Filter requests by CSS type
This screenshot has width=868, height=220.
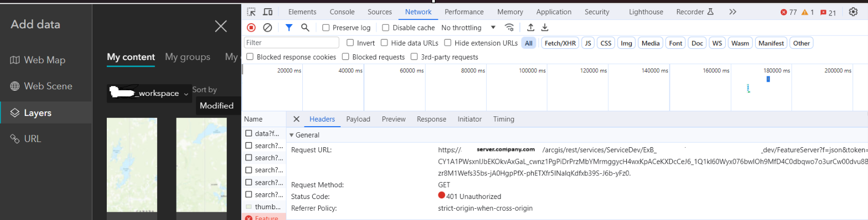coord(606,43)
